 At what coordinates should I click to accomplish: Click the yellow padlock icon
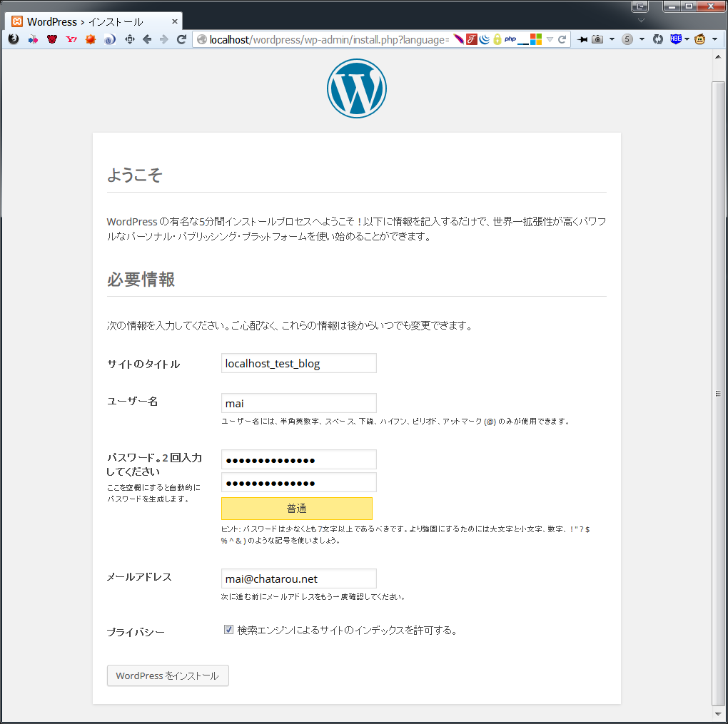coord(497,39)
